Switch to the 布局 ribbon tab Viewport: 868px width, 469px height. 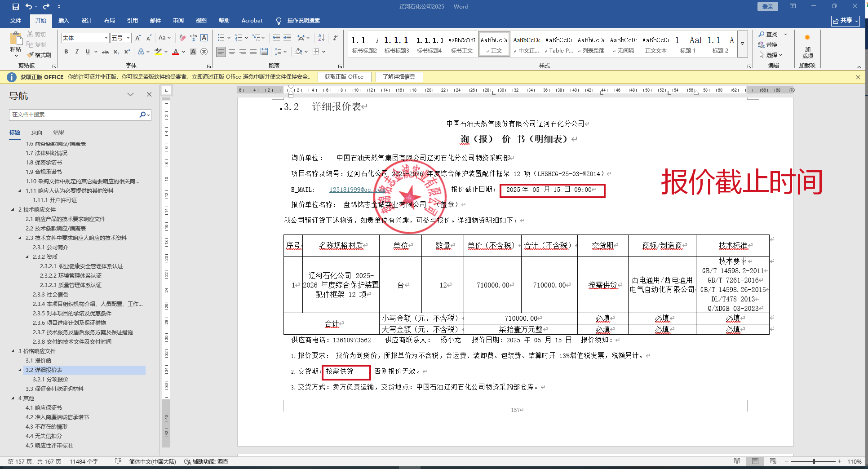point(110,21)
